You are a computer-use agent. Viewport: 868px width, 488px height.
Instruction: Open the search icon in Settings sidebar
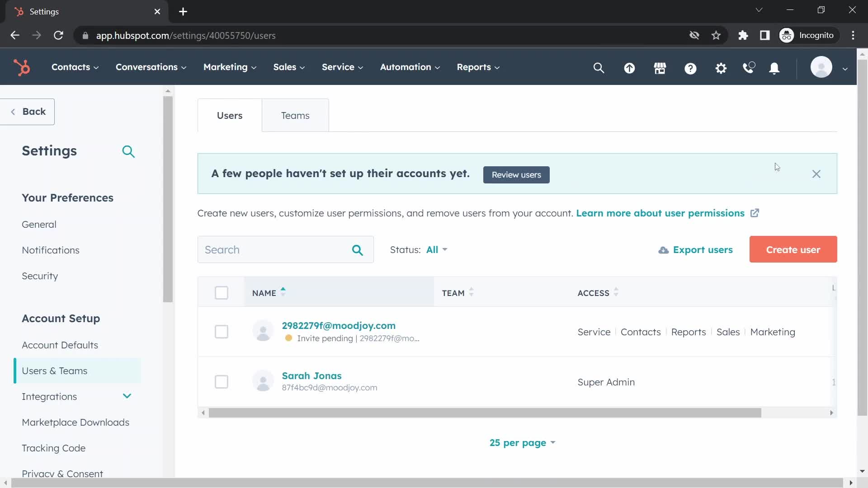tap(129, 151)
